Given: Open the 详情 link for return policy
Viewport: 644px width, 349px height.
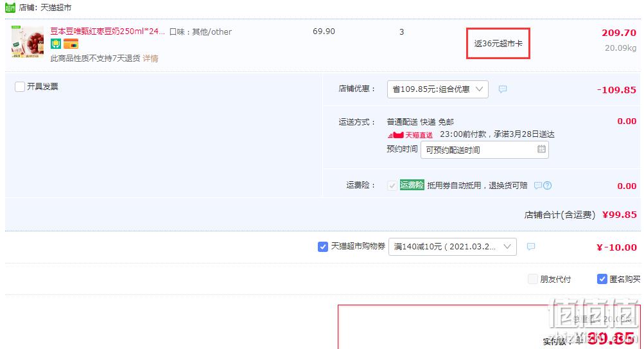Looking at the screenshot, I should (x=150, y=58).
